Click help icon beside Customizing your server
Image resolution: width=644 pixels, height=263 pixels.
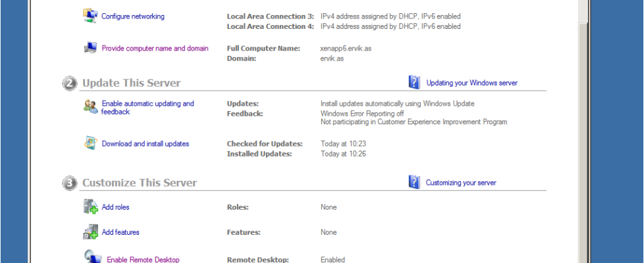coord(414,182)
